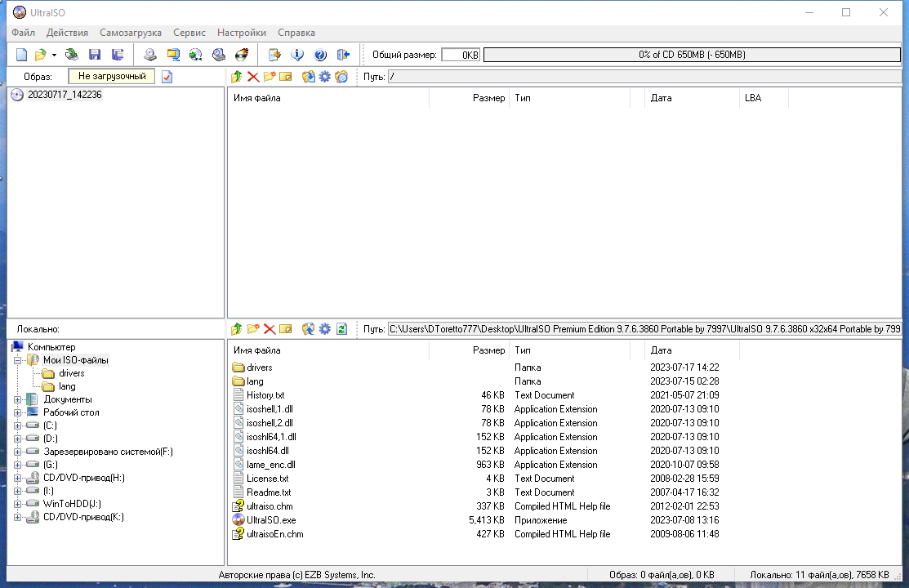Click the gear settings icon in local pane toolbar
Image resolution: width=909 pixels, height=588 pixels.
tap(325, 329)
